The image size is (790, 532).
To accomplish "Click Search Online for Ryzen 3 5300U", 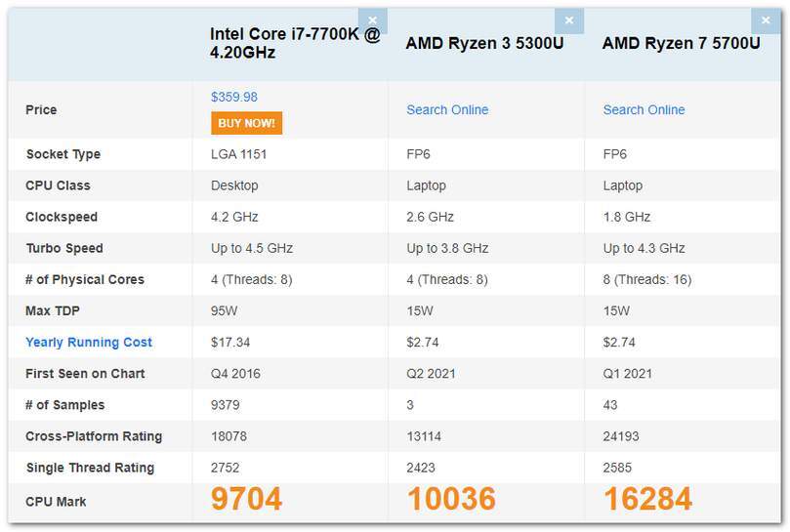I will coord(447,109).
